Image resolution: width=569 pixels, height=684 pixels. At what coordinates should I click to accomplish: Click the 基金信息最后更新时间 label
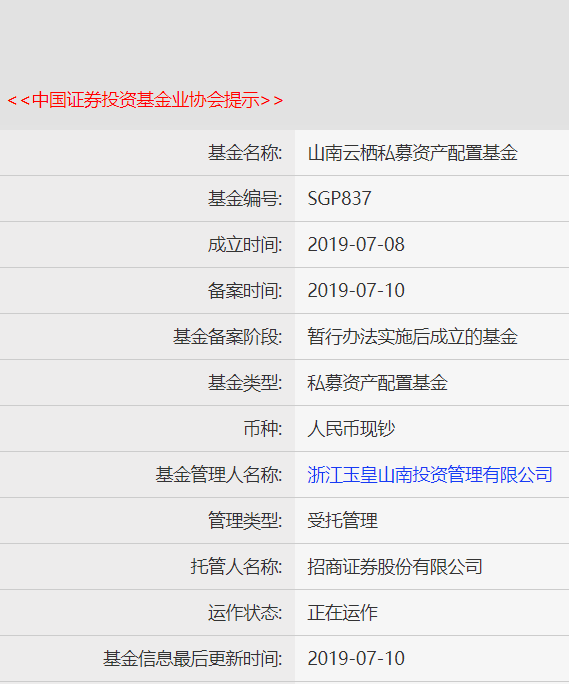[192, 659]
